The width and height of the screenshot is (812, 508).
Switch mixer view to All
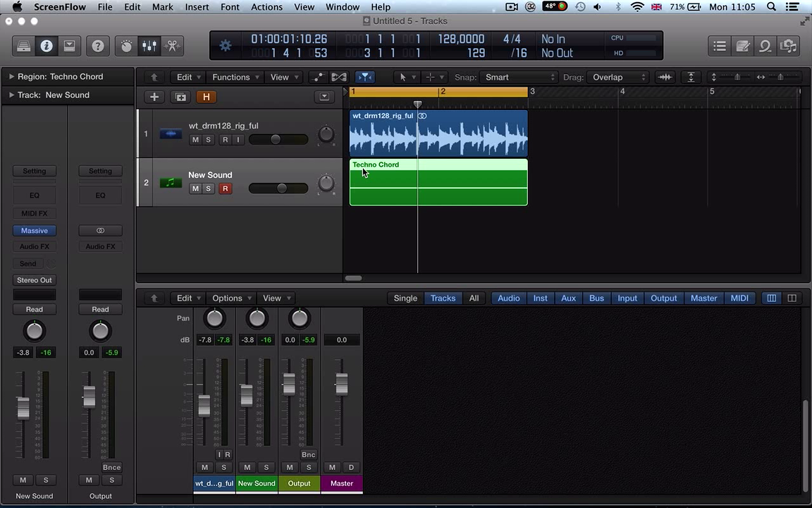tap(474, 298)
